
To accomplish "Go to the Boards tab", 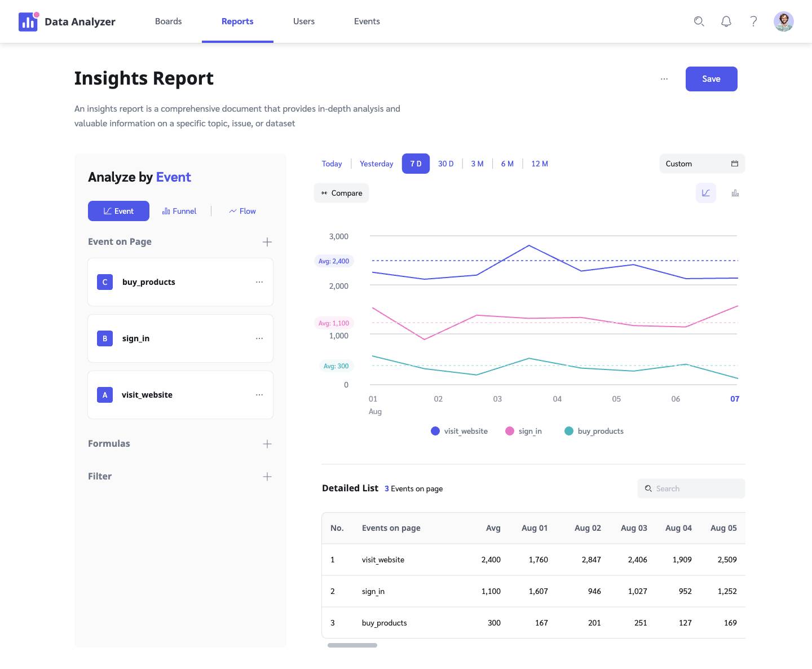I will 168,21.
